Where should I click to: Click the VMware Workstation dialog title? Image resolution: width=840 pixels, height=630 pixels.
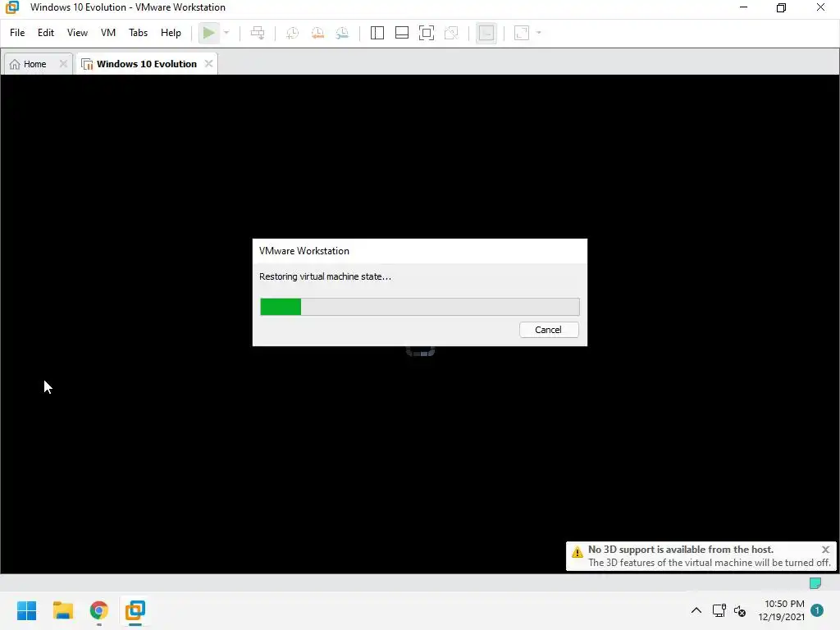point(304,251)
